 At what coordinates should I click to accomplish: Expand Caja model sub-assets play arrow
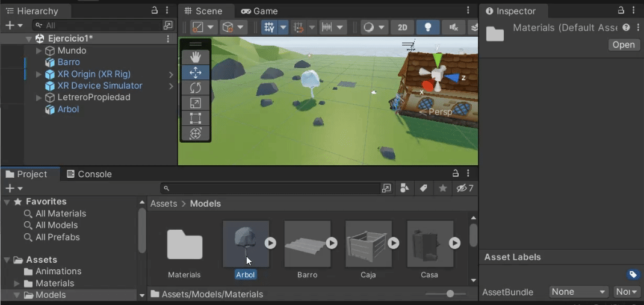click(x=394, y=244)
